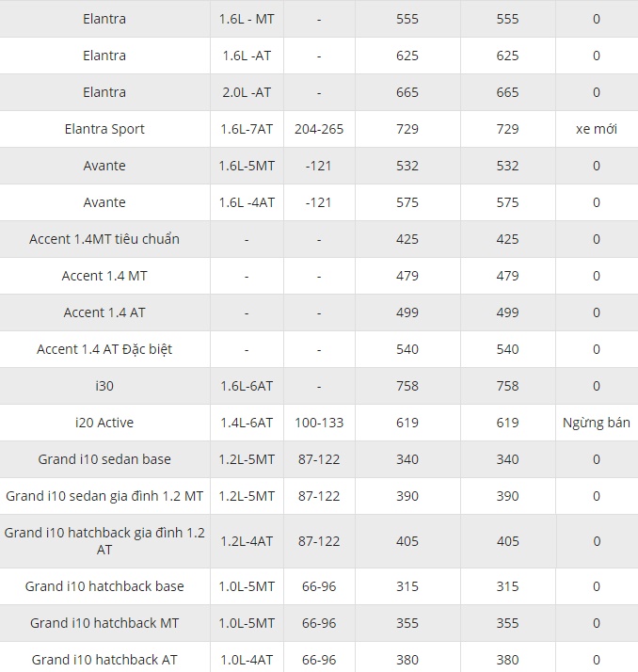Screen dimensions: 638x672
Task: Click the "2.0L -AT" engine cell
Action: 247,92
